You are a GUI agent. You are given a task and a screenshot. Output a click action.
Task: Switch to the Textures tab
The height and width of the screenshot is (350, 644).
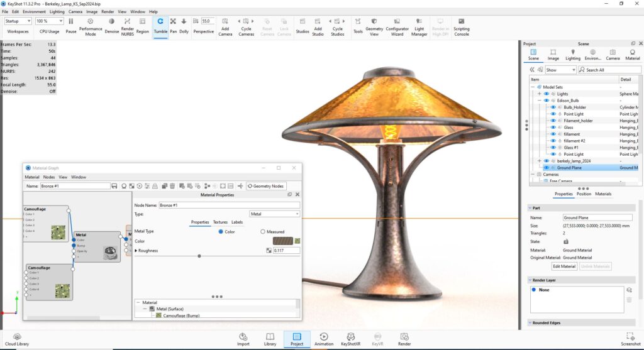[x=220, y=222]
